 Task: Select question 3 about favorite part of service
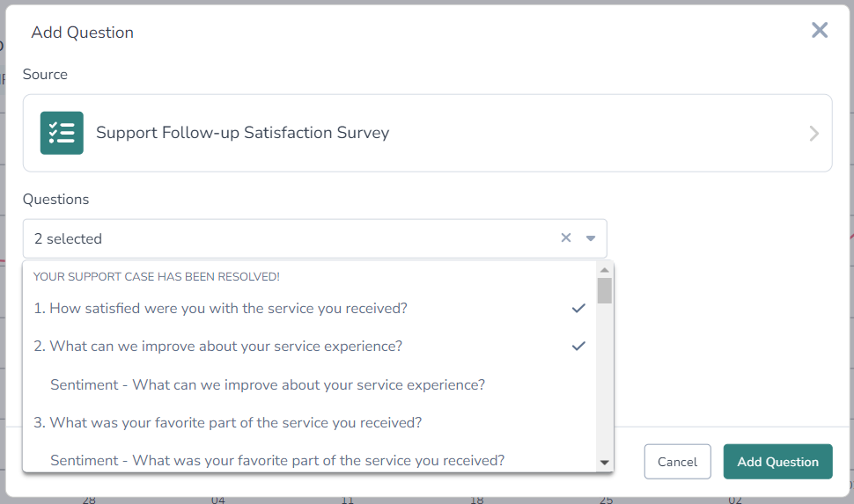(x=309, y=422)
